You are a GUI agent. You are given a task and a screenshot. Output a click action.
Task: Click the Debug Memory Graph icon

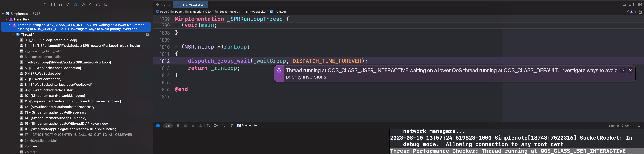click(x=216, y=125)
